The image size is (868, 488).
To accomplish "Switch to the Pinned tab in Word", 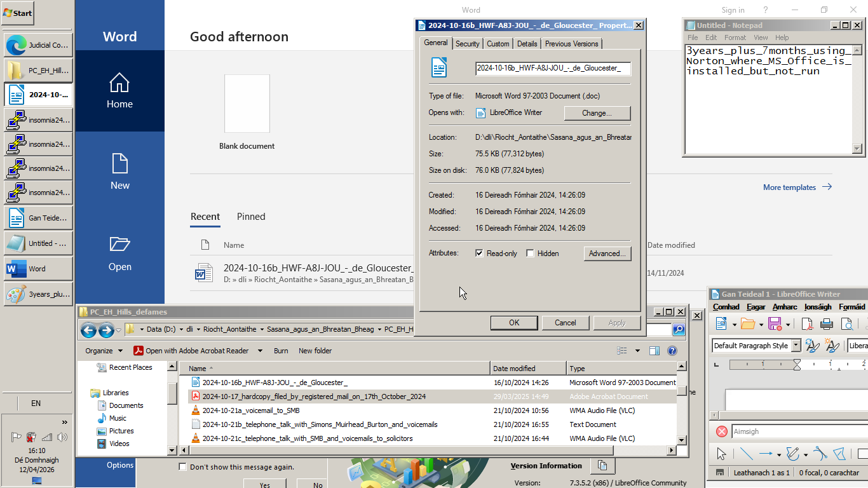I will pyautogui.click(x=251, y=217).
